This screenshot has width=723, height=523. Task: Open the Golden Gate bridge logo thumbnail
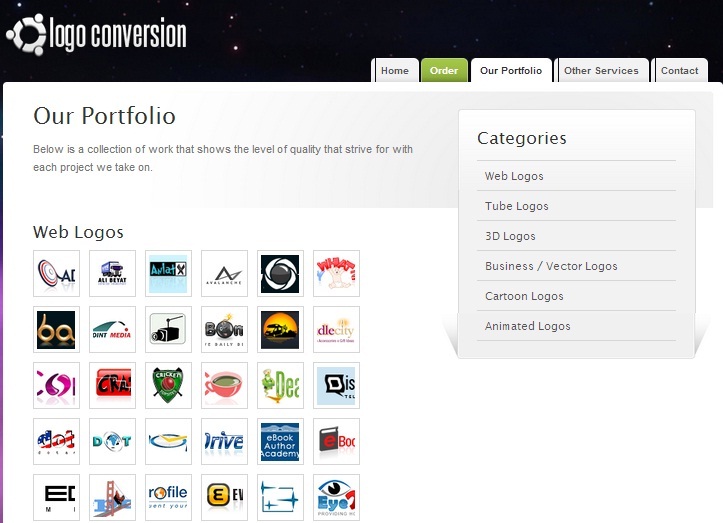tap(113, 497)
